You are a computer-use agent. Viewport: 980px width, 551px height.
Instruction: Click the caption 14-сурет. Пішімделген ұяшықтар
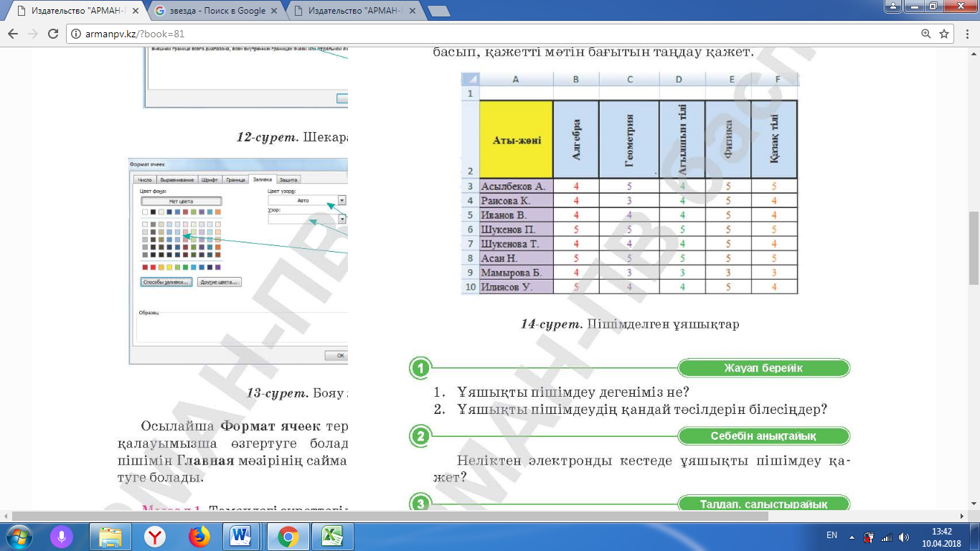point(630,324)
